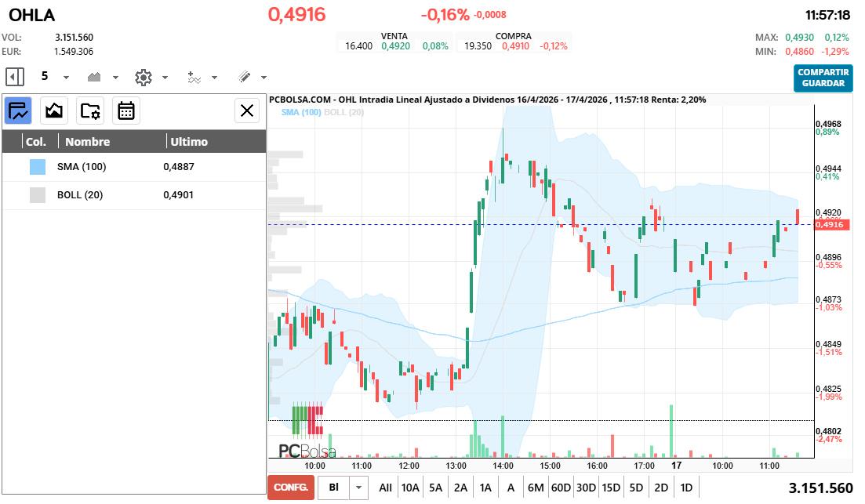Screen dimensions: 865x504
Task: Click the COMPARTIR GUARDAR button
Action: (x=823, y=79)
